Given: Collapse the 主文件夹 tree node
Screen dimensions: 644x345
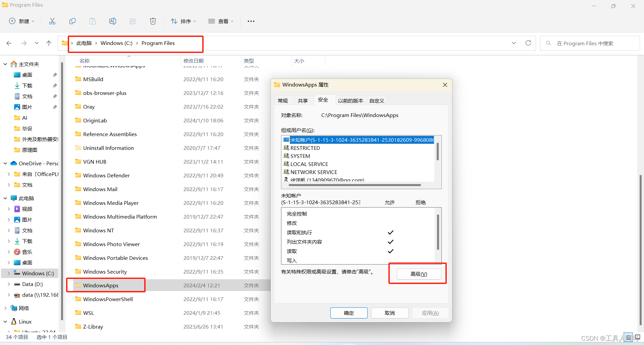Looking at the screenshot, I should coord(5,64).
